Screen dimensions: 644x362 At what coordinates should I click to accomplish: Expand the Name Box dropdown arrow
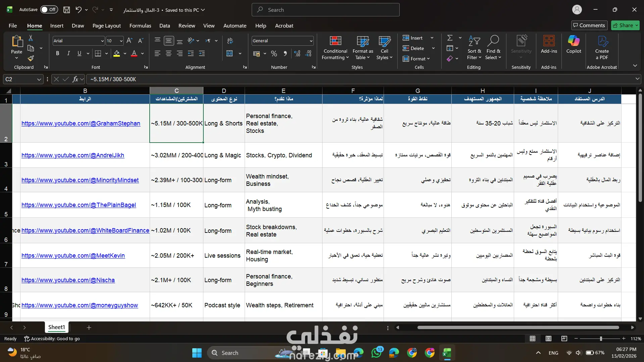point(39,79)
